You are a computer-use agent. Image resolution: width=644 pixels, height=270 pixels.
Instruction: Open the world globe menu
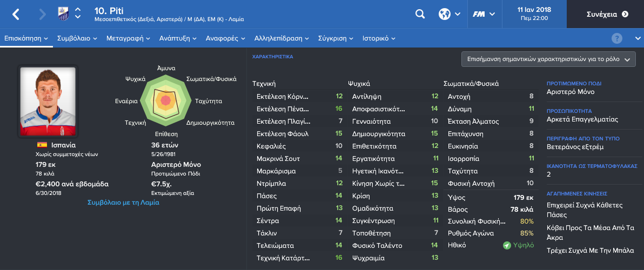pyautogui.click(x=450, y=14)
